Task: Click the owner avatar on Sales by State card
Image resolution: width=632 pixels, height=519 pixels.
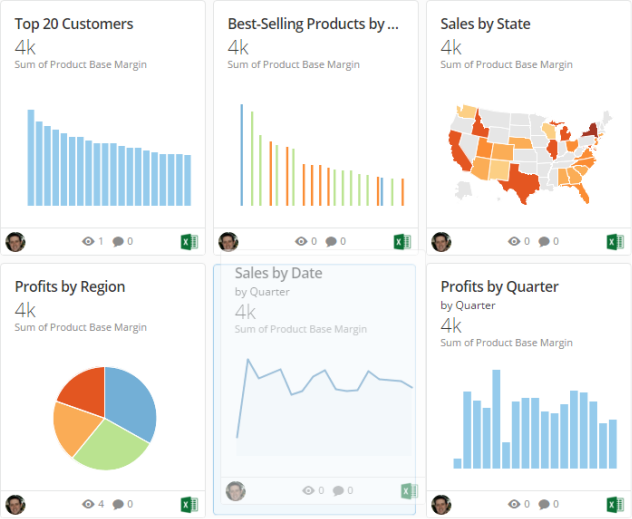Action: (x=441, y=242)
